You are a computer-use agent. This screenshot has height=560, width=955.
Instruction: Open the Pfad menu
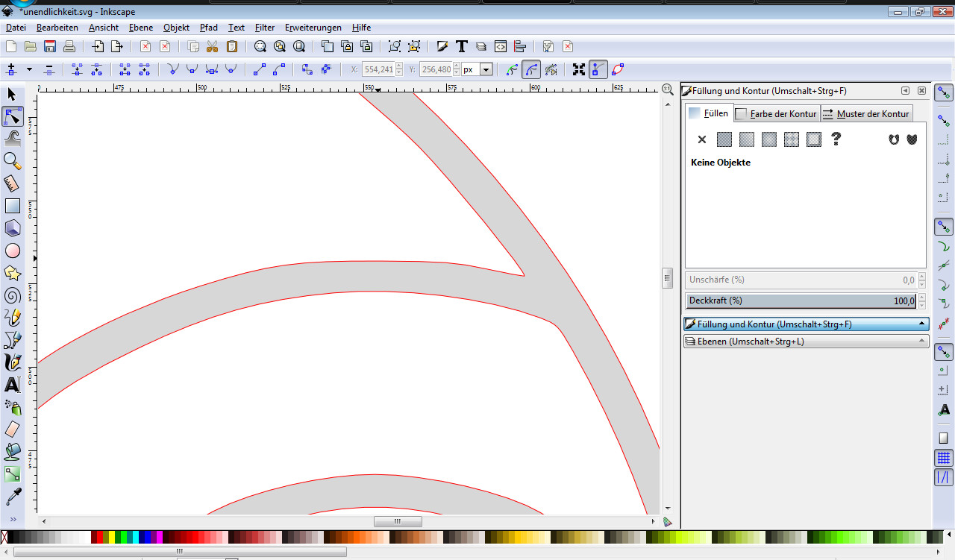tap(209, 28)
